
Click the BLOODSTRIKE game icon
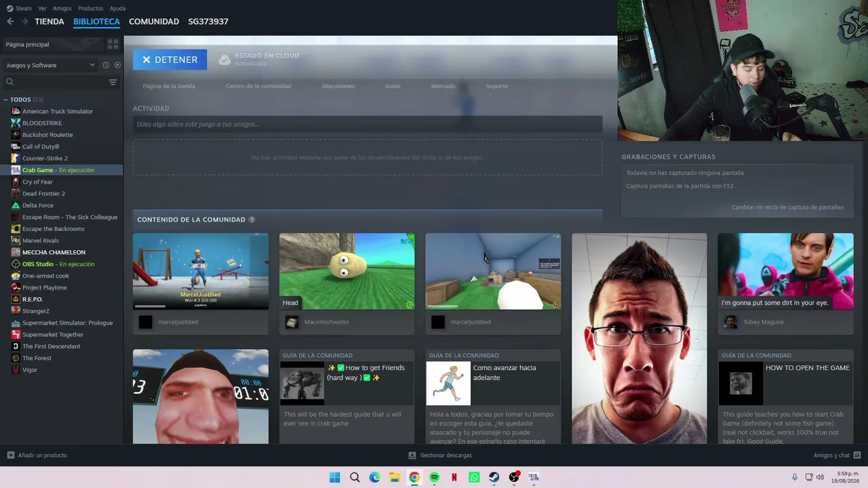point(16,123)
